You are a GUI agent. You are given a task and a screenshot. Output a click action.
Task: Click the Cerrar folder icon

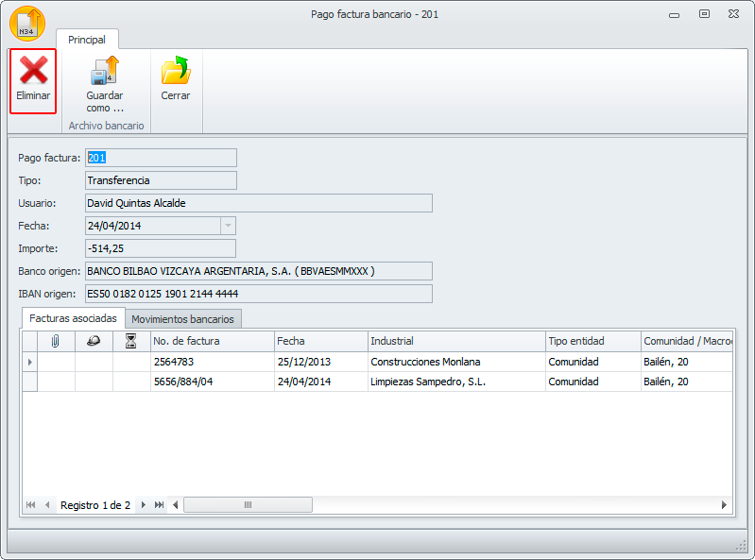point(175,71)
